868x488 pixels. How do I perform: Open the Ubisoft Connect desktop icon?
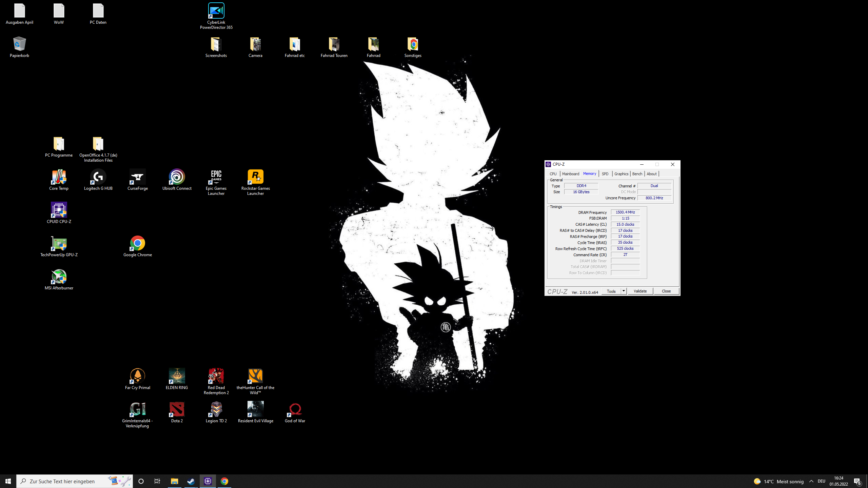177,177
